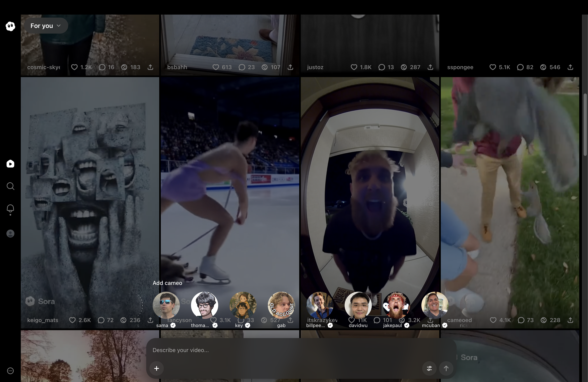588x382 pixels.
Task: Open the search icon in sidebar
Action: tap(10, 186)
